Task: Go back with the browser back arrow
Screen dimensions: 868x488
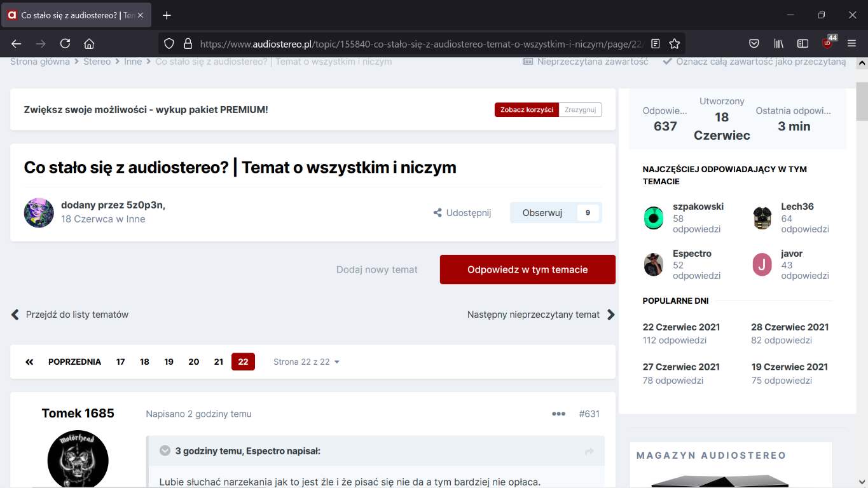Action: click(17, 44)
